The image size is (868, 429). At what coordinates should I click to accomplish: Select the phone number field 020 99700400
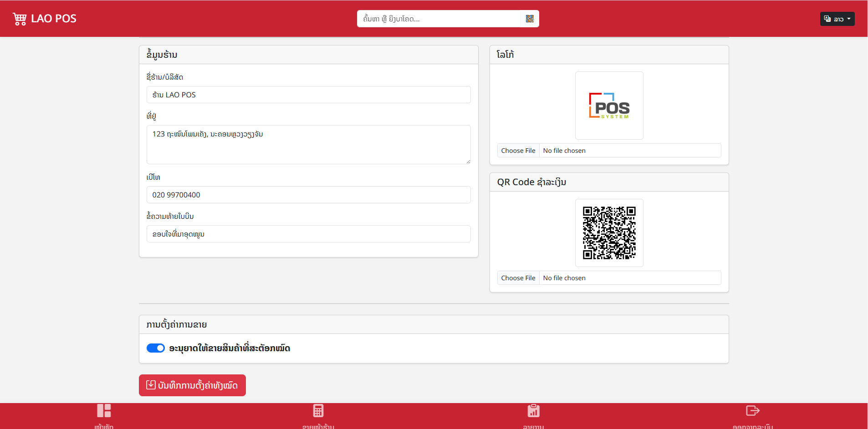pos(308,195)
